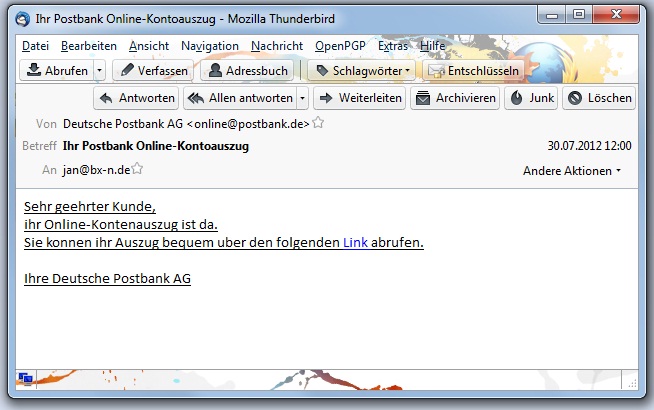Open the Datei menu
This screenshot has height=410, width=654.
[x=35, y=46]
